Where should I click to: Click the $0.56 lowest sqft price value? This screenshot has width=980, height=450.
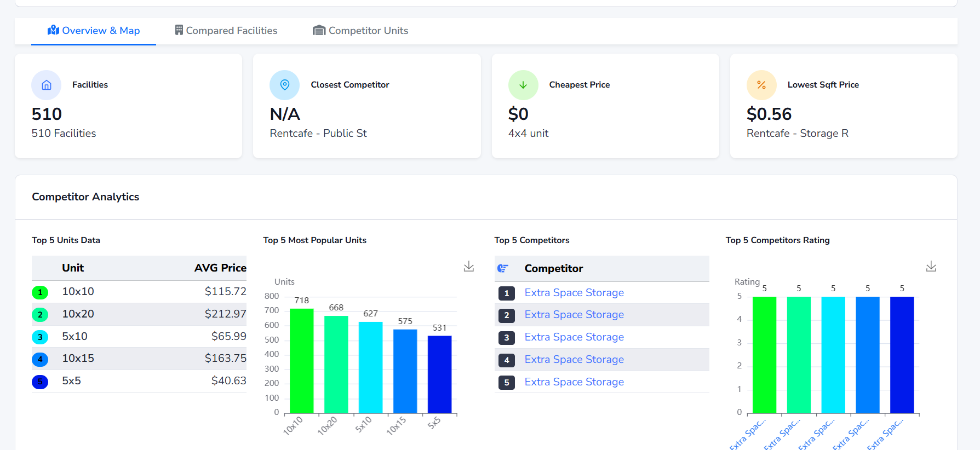click(x=769, y=114)
